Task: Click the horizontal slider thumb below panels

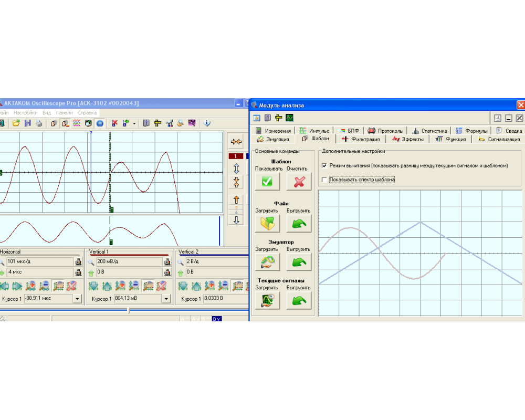Action: click(x=129, y=310)
